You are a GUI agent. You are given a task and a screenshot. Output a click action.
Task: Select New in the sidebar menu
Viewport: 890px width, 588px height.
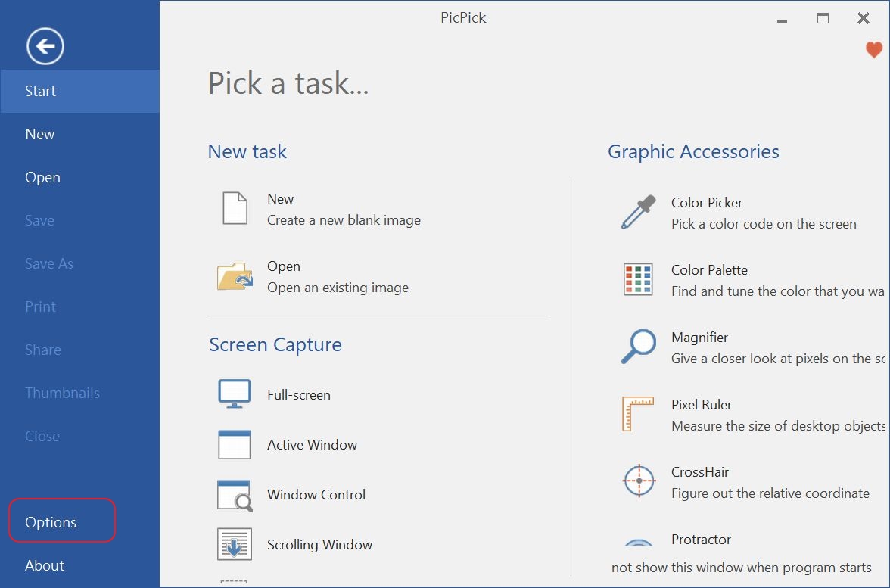80,134
